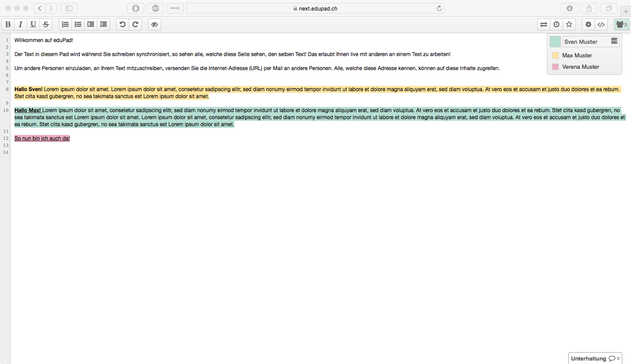This screenshot has width=631, height=364.
Task: Undo the last edit
Action: point(123,25)
